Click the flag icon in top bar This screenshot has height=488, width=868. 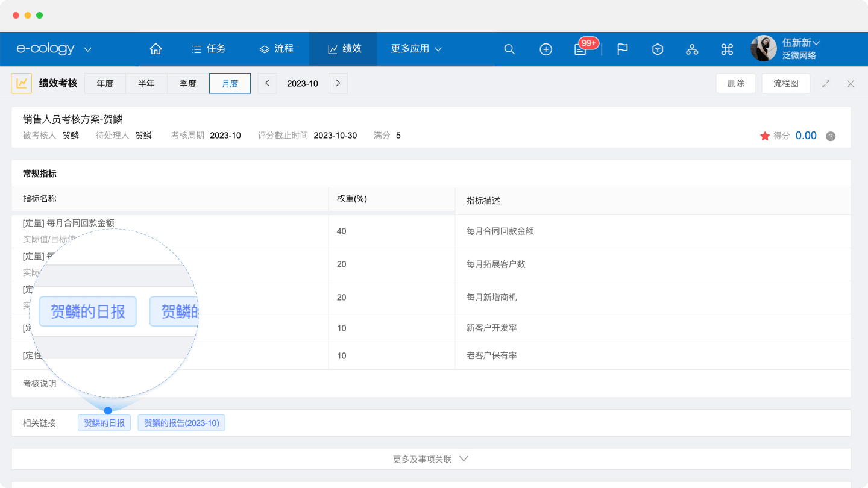pos(623,49)
